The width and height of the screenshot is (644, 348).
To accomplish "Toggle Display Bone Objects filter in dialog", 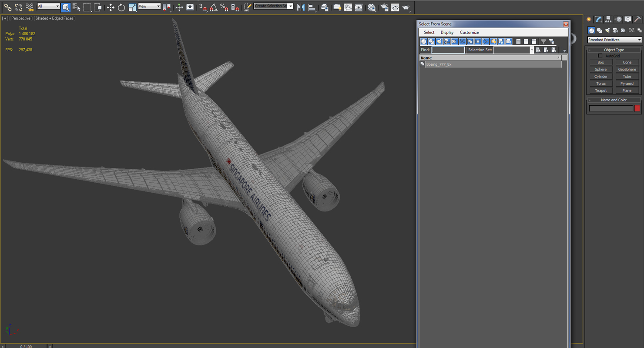I will (x=486, y=41).
